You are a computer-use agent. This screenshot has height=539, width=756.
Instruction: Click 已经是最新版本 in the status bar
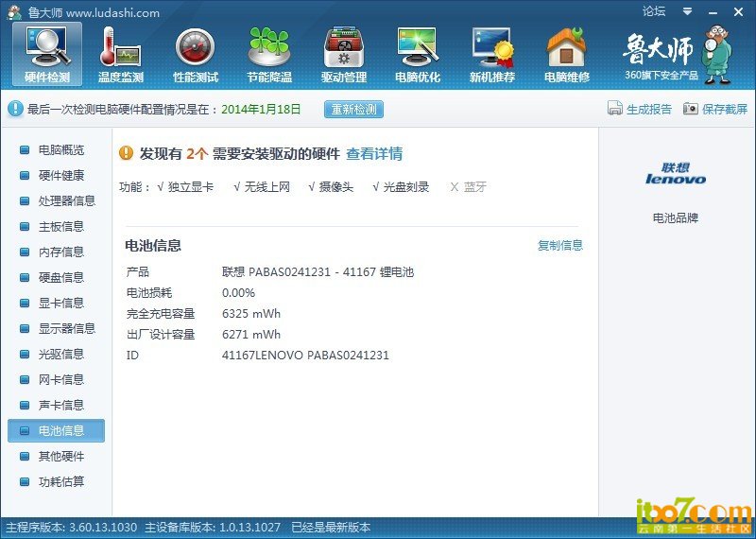(x=331, y=528)
